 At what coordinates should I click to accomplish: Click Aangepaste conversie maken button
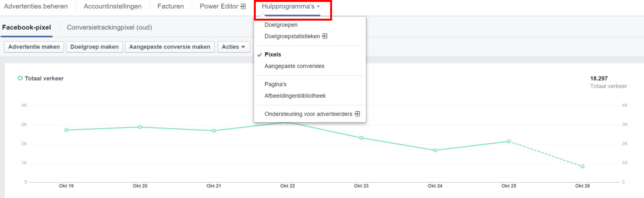tap(170, 47)
